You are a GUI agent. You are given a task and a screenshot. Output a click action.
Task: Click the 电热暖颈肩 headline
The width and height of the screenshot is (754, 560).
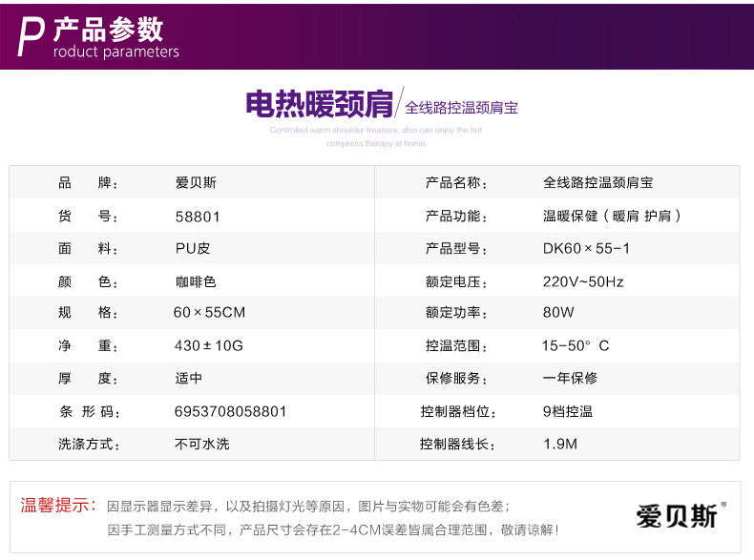coord(320,104)
